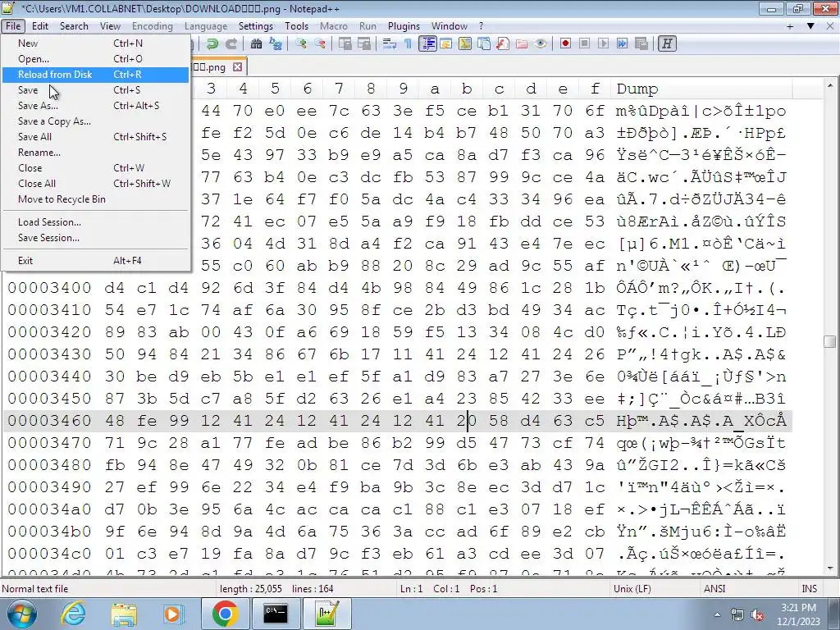Click the Zoom In magnifier icon

point(300,44)
